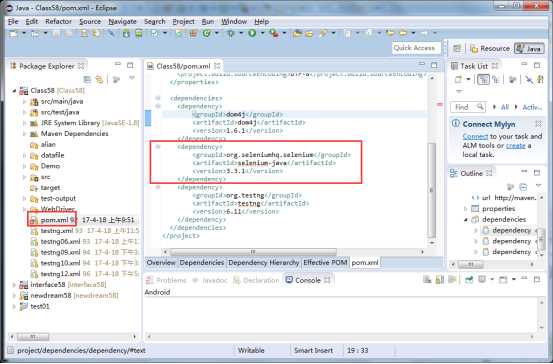Click Outline horizontal scrollbar thumb
This screenshot has width=553, height=364.
[x=471, y=264]
